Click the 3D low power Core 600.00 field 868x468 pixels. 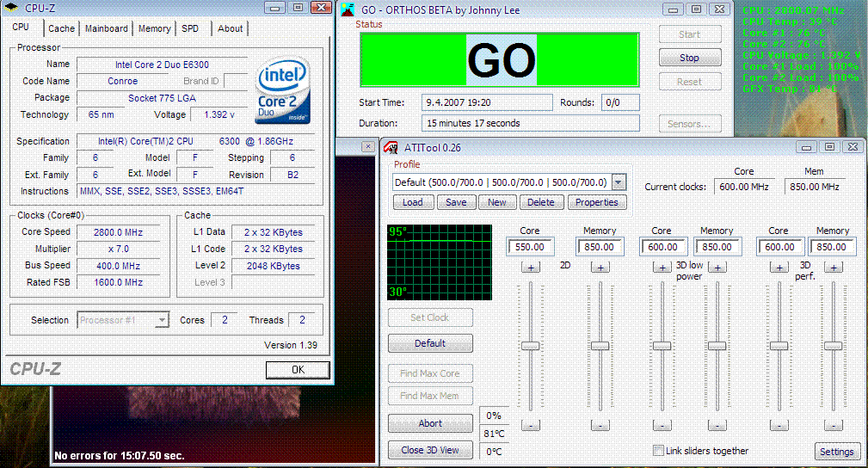pyautogui.click(x=663, y=246)
